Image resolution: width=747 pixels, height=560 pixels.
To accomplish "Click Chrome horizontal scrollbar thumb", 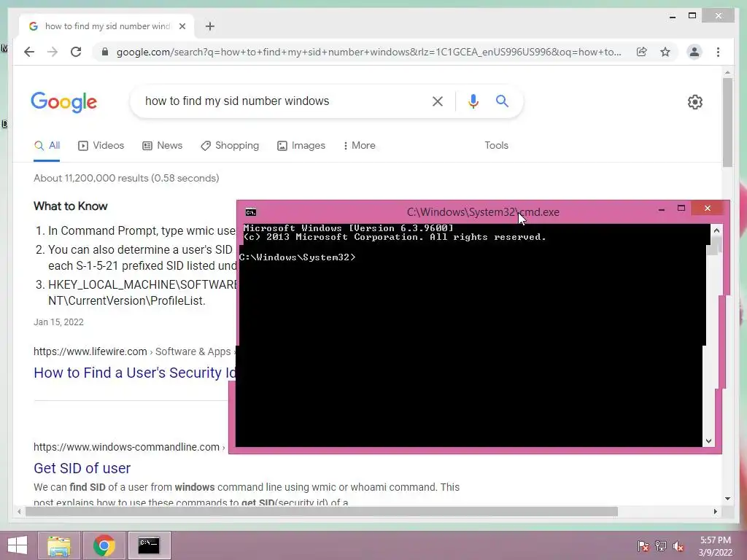I will pyautogui.click(x=322, y=512).
